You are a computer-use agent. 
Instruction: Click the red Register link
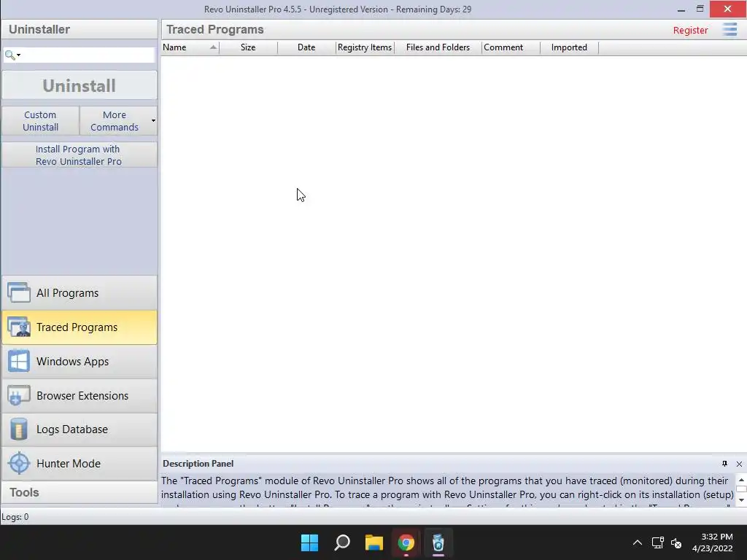tap(690, 30)
